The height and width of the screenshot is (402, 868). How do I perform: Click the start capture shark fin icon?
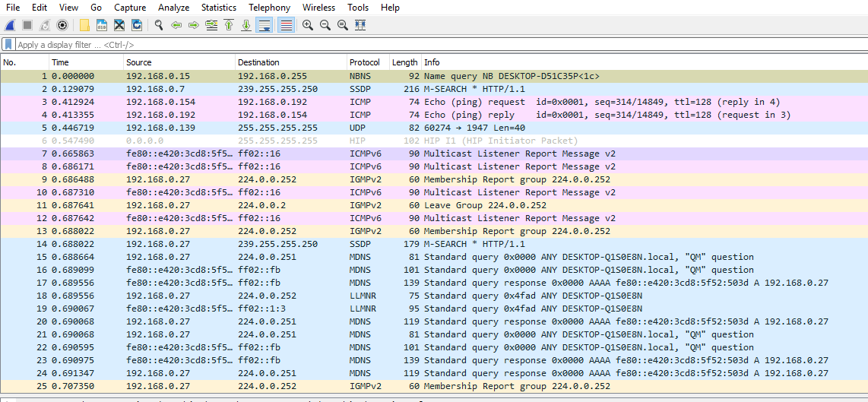pos(10,25)
